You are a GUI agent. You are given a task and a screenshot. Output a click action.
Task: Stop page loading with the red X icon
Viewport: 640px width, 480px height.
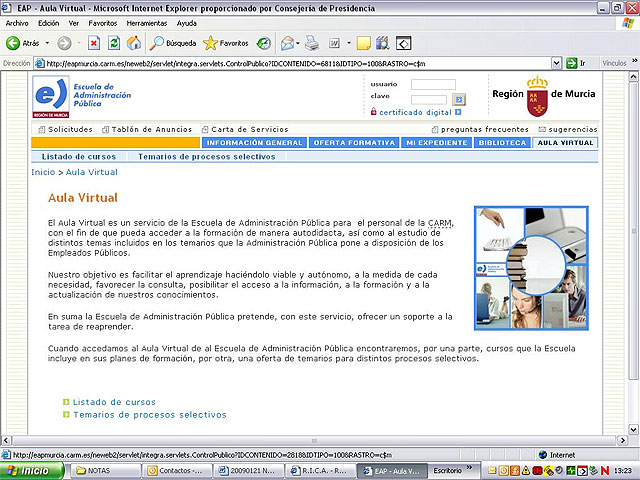coord(94,43)
